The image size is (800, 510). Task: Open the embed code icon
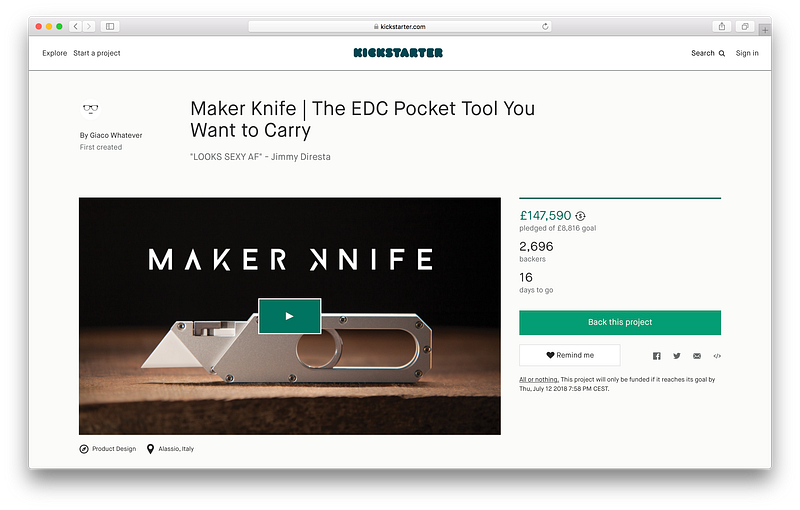click(717, 356)
